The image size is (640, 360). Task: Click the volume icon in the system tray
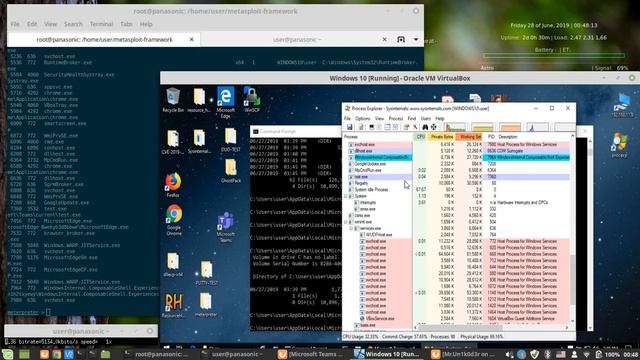[509, 354]
